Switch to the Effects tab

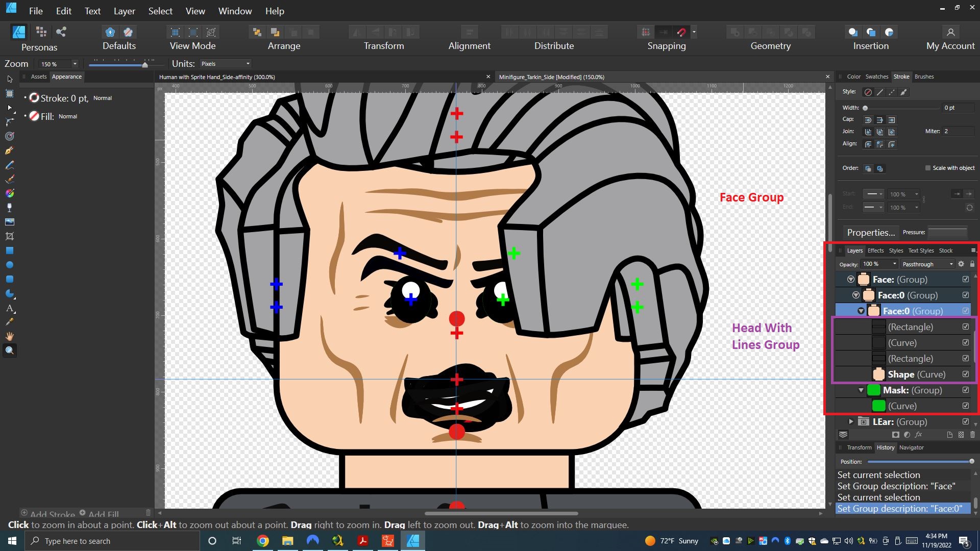(875, 251)
